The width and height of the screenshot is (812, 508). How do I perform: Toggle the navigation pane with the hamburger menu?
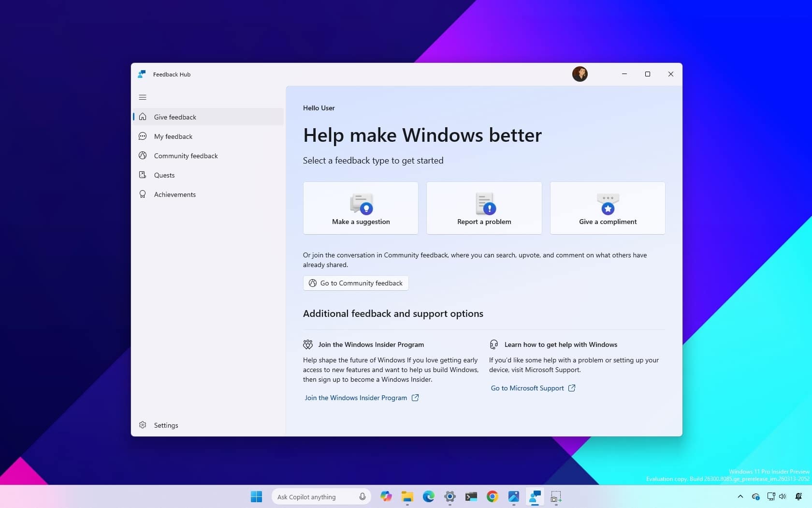pyautogui.click(x=143, y=97)
